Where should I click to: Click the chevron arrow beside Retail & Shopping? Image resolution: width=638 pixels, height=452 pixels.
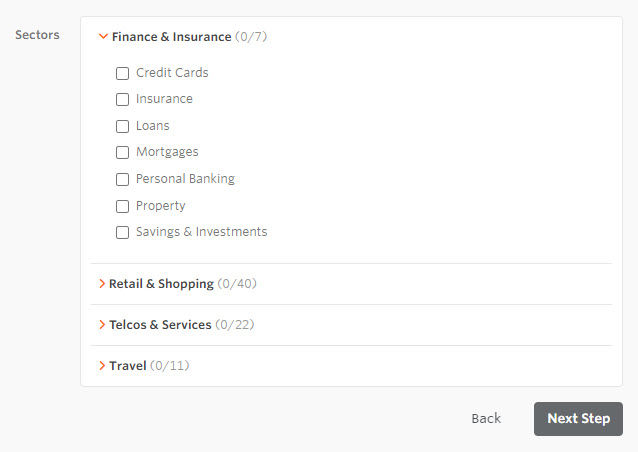[x=102, y=284]
